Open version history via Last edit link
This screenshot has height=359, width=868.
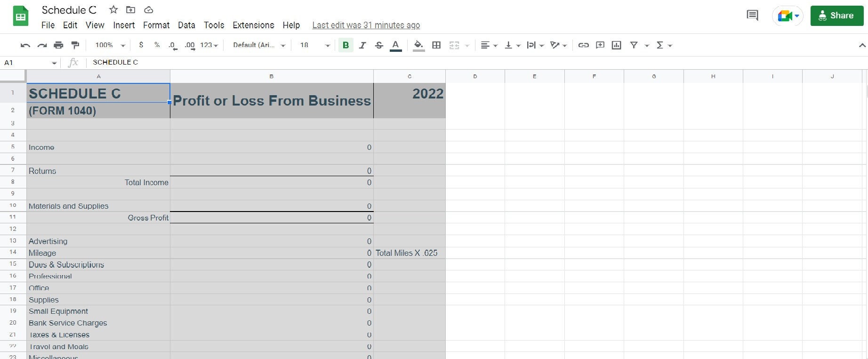pyautogui.click(x=366, y=25)
